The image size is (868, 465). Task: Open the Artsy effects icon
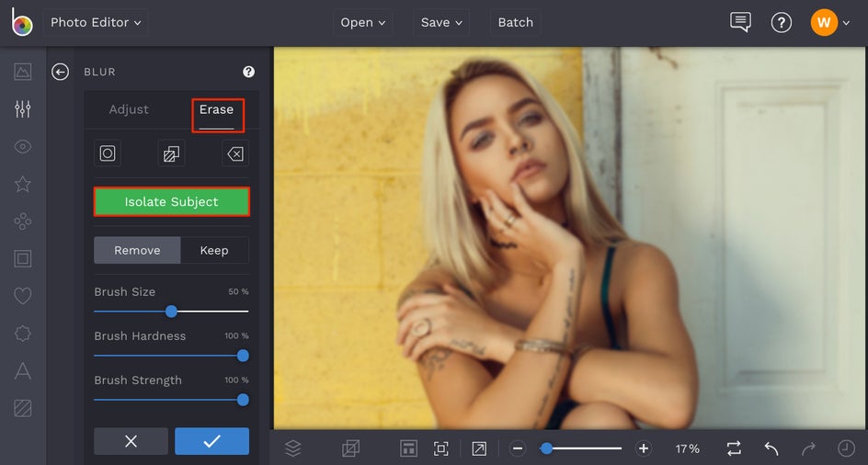point(23,221)
